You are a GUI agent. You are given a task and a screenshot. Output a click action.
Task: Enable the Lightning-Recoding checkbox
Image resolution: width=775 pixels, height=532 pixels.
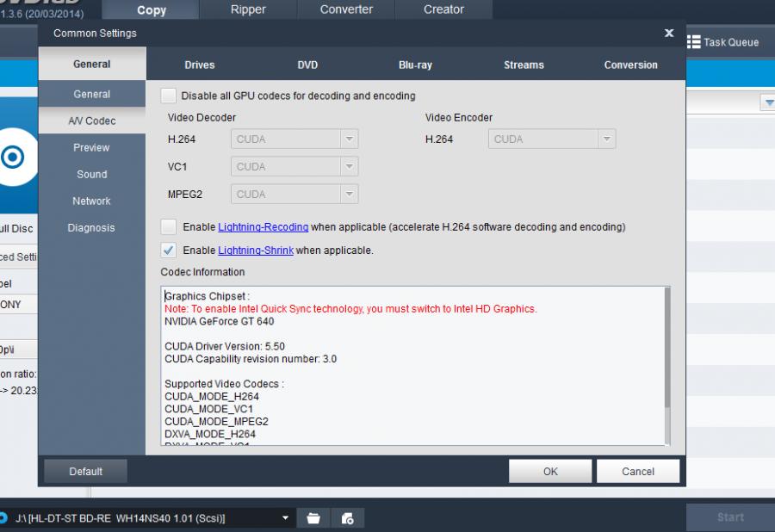tap(169, 226)
